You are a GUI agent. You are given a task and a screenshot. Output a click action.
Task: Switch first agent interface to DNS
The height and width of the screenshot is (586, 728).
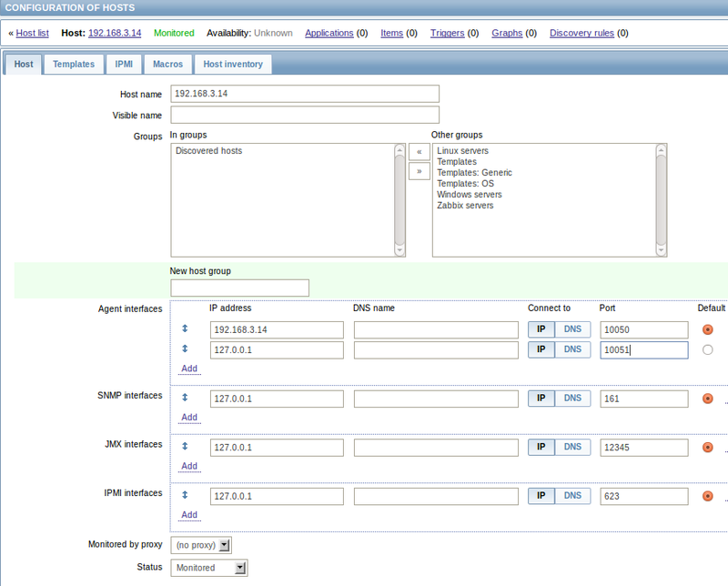pos(573,329)
